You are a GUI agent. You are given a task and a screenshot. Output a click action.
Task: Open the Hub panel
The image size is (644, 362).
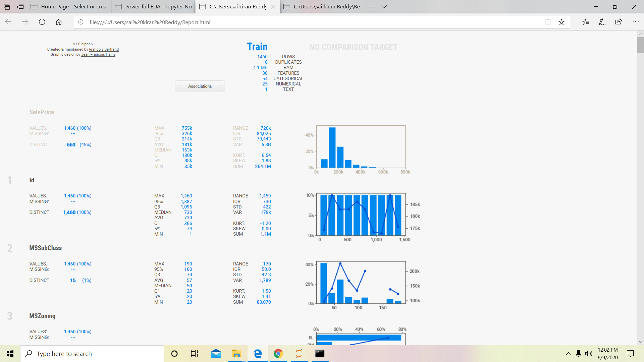pyautogui.click(x=586, y=22)
